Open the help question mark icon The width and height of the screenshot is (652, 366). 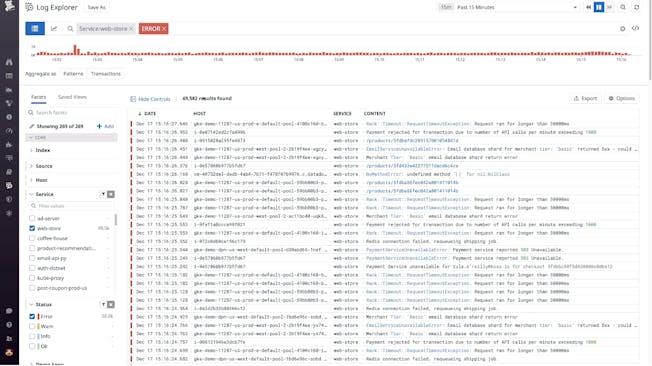tap(9, 324)
